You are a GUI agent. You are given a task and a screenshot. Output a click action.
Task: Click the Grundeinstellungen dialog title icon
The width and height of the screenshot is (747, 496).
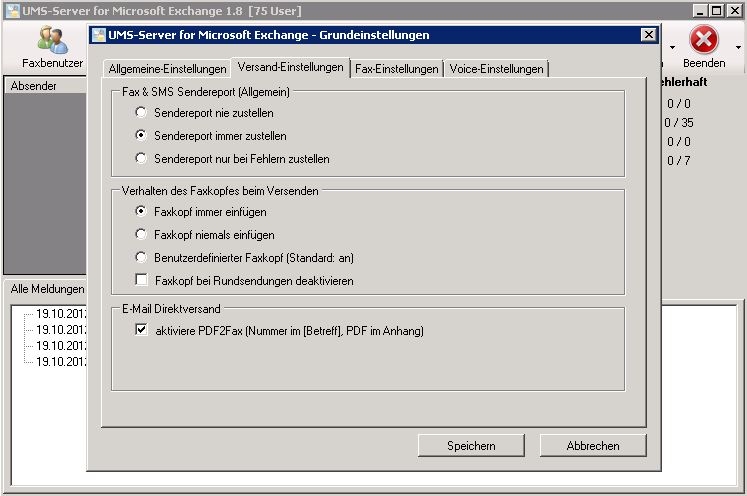pos(99,35)
